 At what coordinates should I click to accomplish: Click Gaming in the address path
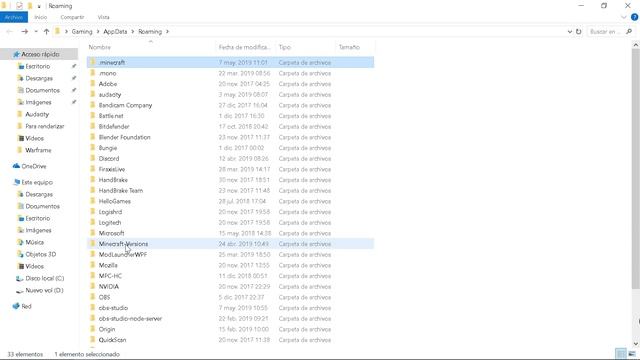(82, 31)
